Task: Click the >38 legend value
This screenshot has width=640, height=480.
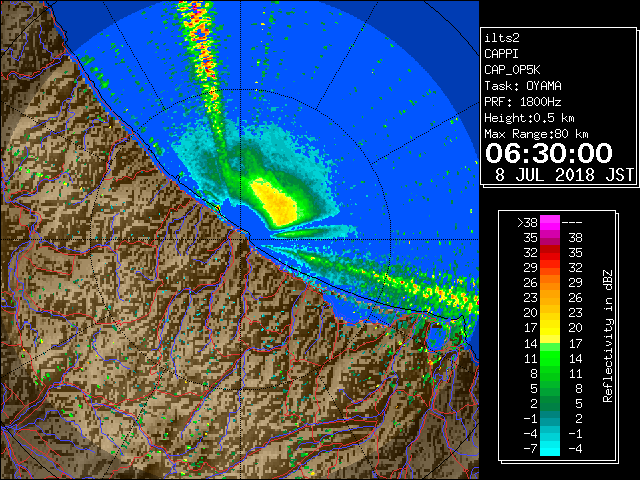Action: 527,222
